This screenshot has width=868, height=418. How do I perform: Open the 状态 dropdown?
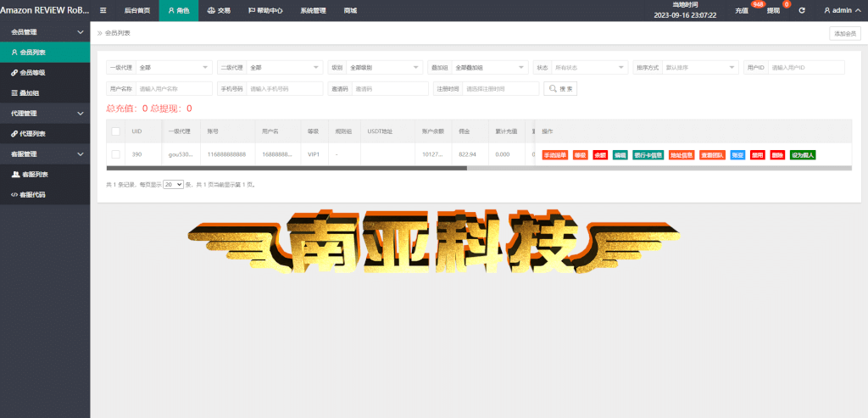click(590, 68)
